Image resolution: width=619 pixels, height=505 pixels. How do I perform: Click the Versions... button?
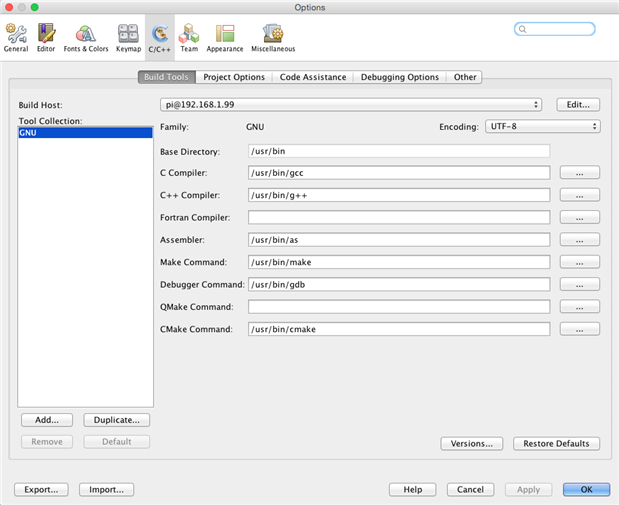point(470,443)
